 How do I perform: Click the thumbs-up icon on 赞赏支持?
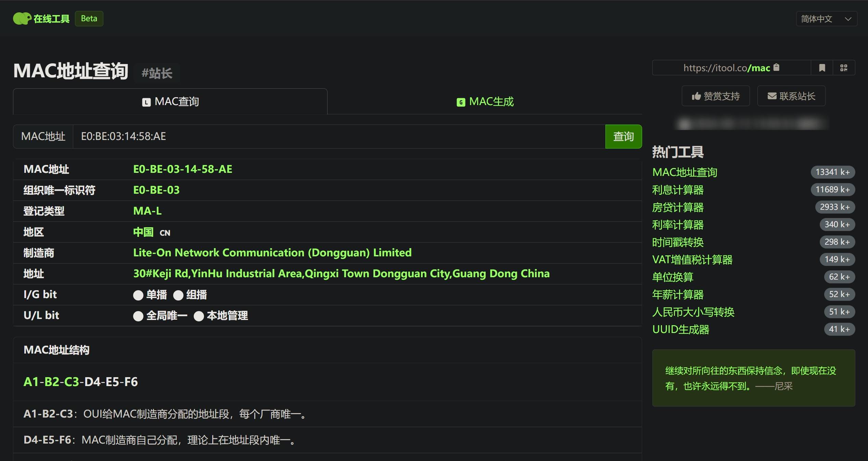(696, 96)
